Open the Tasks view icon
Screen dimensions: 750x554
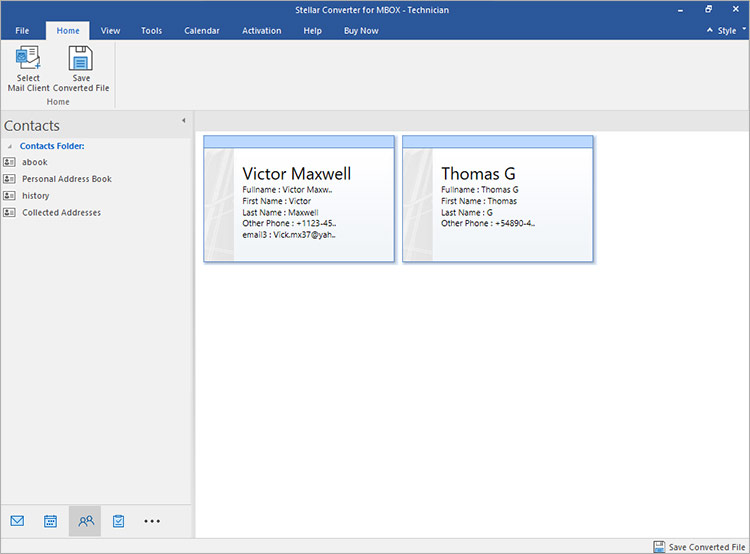click(x=118, y=521)
